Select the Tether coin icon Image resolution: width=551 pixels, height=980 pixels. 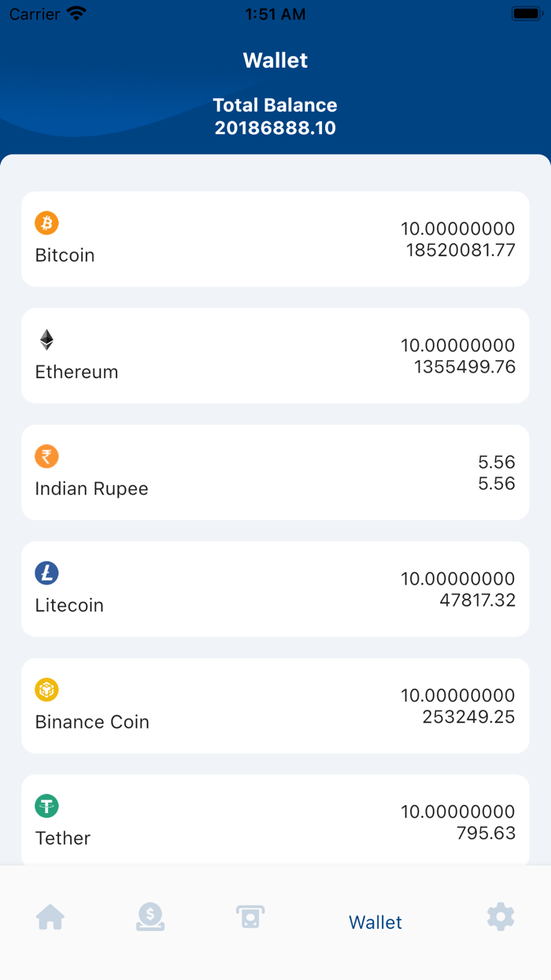[46, 806]
